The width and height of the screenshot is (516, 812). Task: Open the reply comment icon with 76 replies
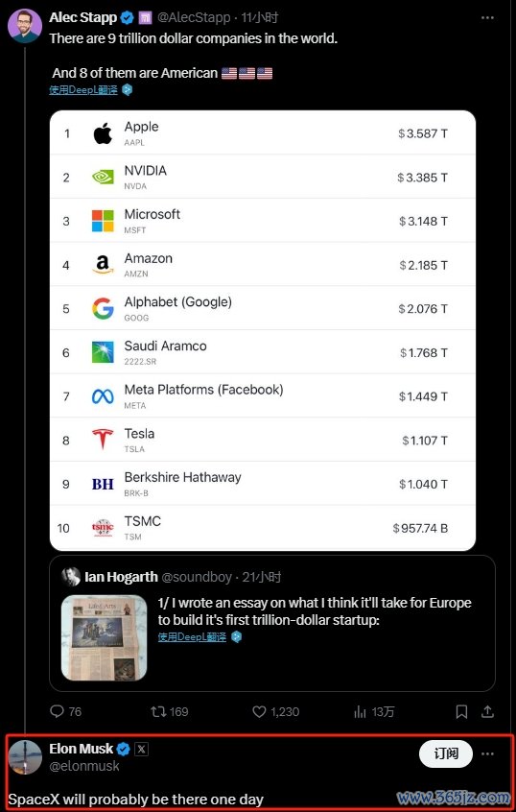pos(57,711)
